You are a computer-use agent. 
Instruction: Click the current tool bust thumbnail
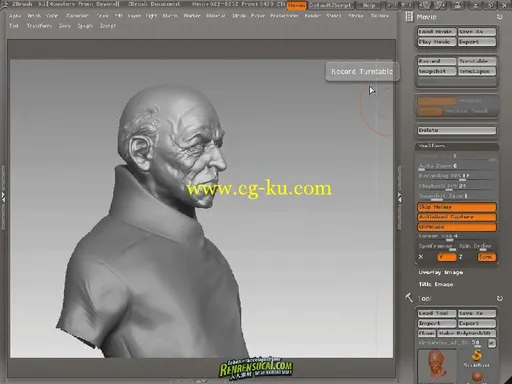[437, 366]
